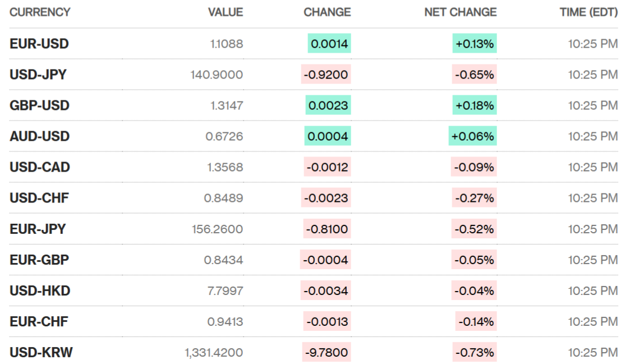Click the EUR-CHF pair link
Screen dimensions: 630x364
click(x=39, y=321)
